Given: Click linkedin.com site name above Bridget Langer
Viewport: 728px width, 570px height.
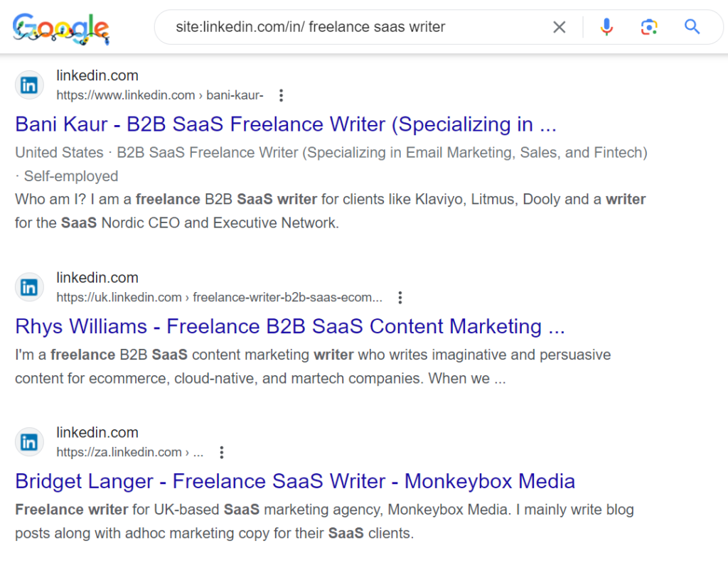Looking at the screenshot, I should point(97,433).
